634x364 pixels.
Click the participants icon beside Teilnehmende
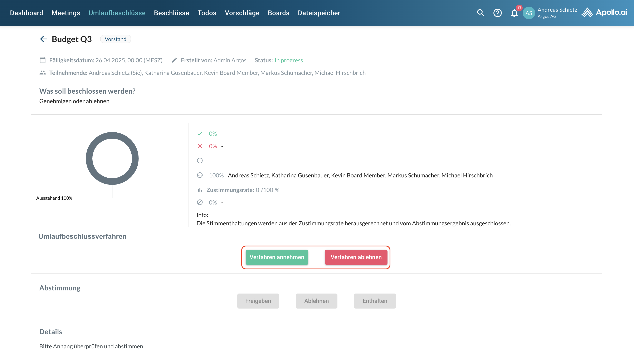click(43, 73)
